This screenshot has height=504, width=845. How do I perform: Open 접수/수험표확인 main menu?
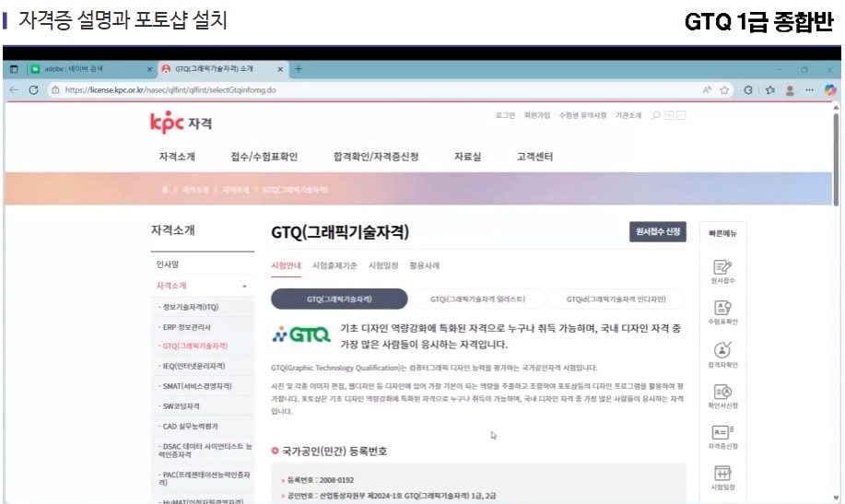tap(264, 157)
